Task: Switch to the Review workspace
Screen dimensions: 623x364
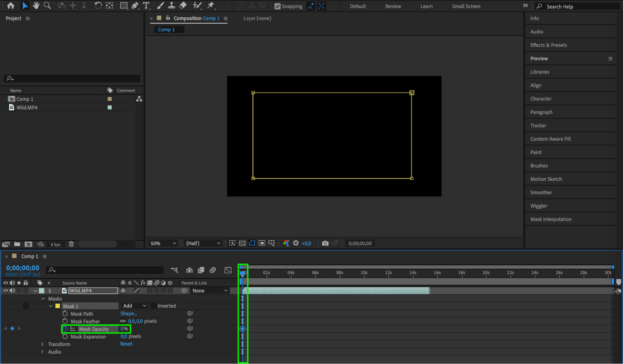Action: click(393, 6)
